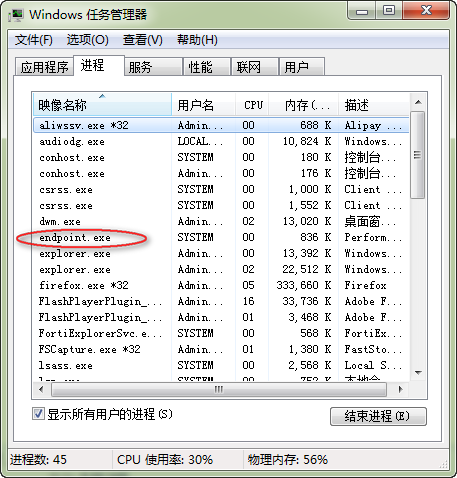Select the dwm.exe process

221,221
